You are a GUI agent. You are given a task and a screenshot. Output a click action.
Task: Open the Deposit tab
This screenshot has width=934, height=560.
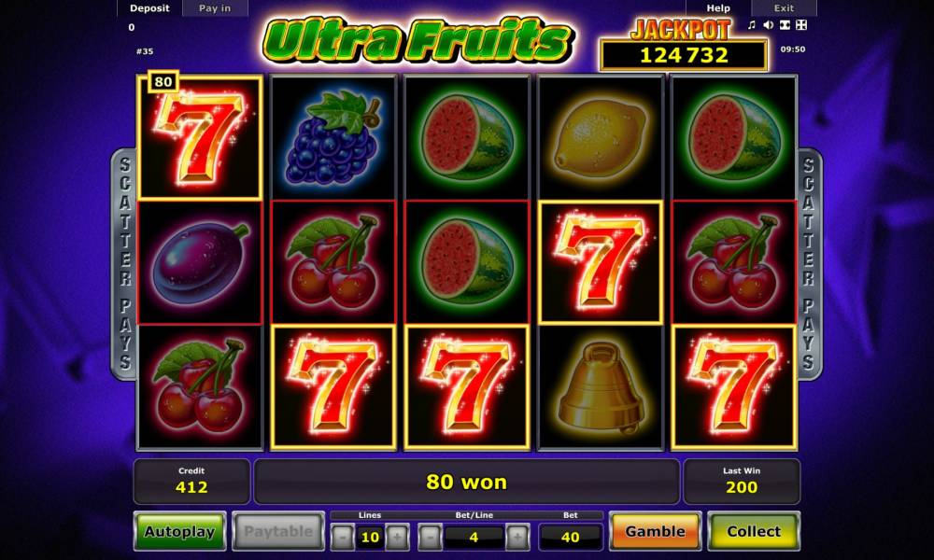point(149,8)
